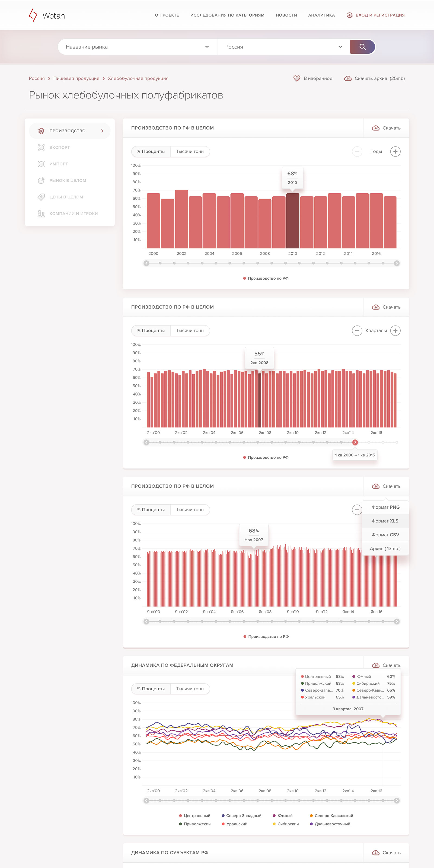This screenshot has width=434, height=868.
Task: Open the Название рынка dropdown
Action: click(137, 47)
